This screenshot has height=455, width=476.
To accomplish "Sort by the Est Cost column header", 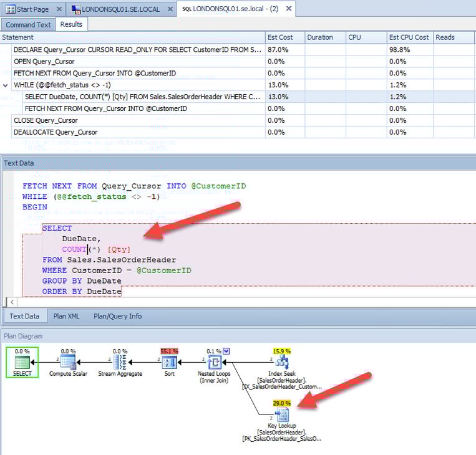I will pos(285,37).
